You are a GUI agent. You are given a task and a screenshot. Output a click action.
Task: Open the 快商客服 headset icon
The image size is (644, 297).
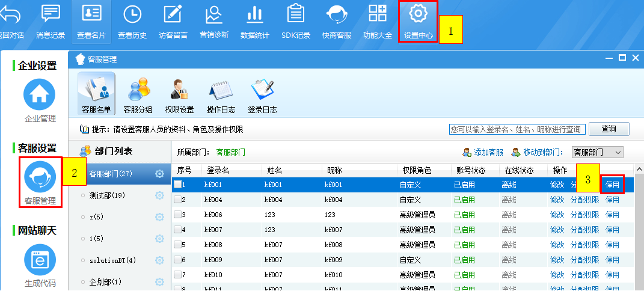(336, 15)
